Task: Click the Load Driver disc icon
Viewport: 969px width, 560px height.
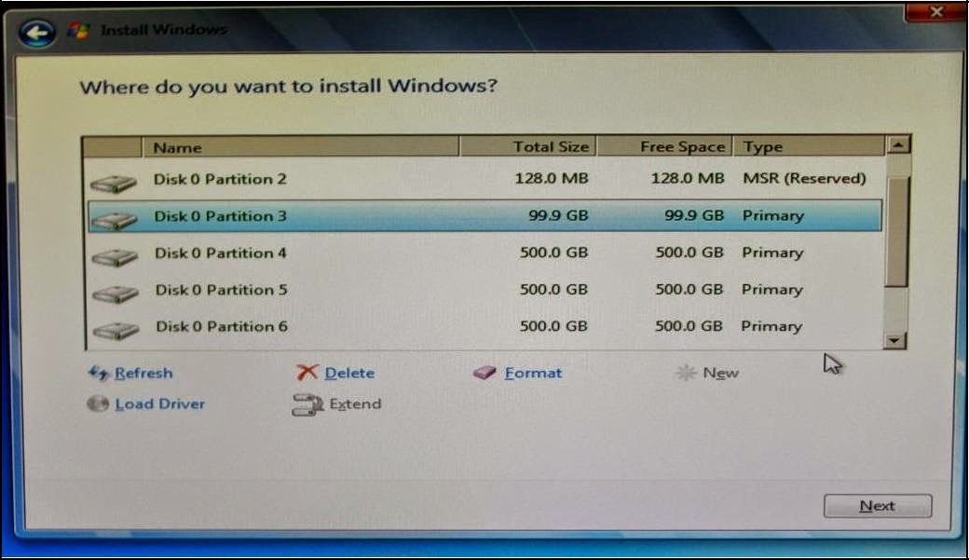Action: [98, 403]
